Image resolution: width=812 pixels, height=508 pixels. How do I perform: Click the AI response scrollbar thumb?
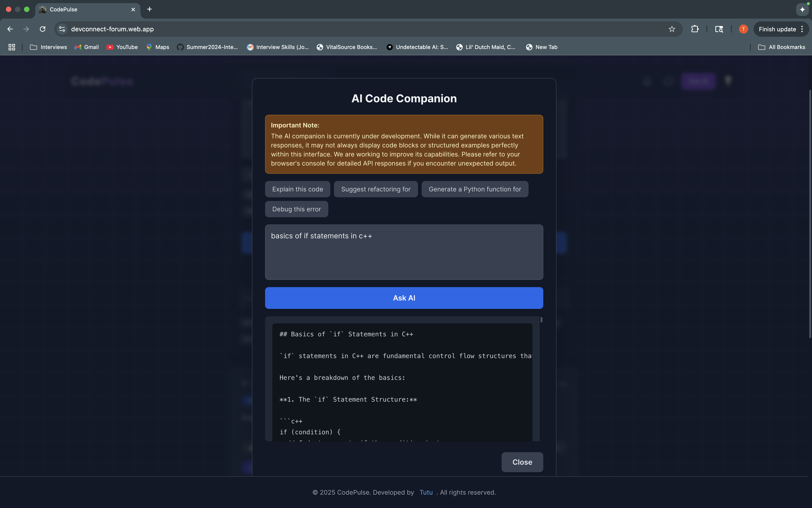[541, 320]
